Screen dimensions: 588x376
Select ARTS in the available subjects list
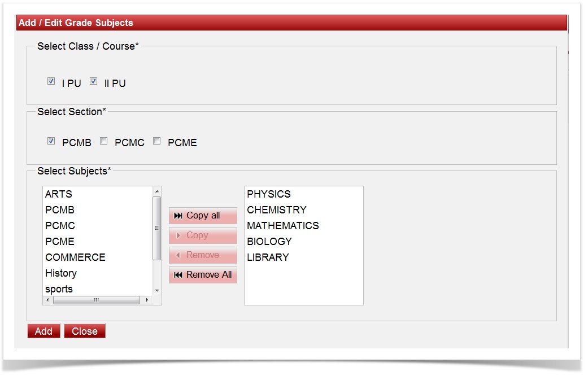[59, 194]
